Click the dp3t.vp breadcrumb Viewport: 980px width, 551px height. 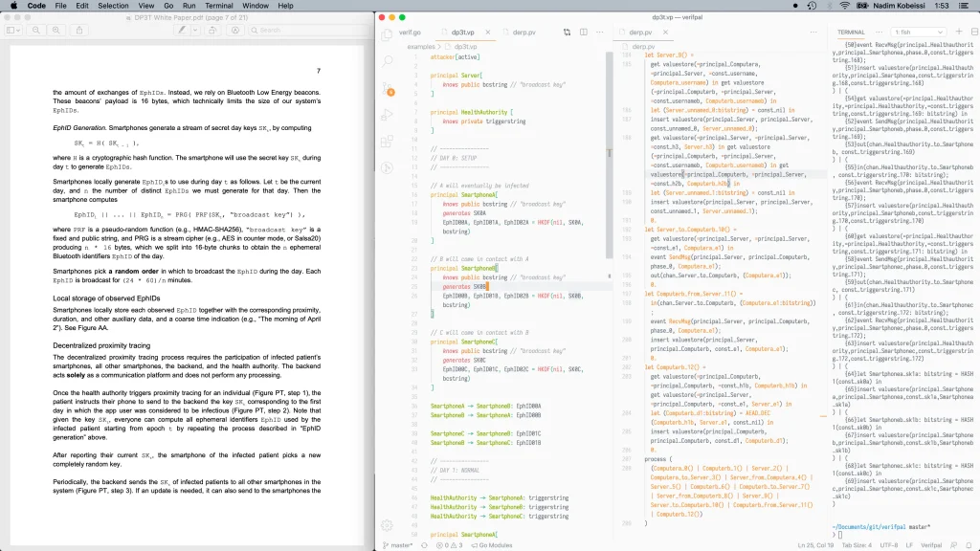pos(465,46)
